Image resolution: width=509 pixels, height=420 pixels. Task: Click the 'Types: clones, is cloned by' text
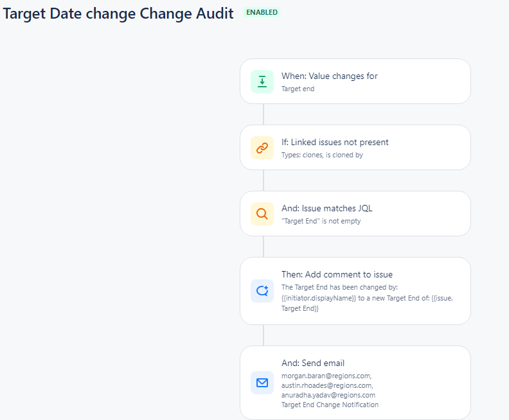[x=322, y=155]
